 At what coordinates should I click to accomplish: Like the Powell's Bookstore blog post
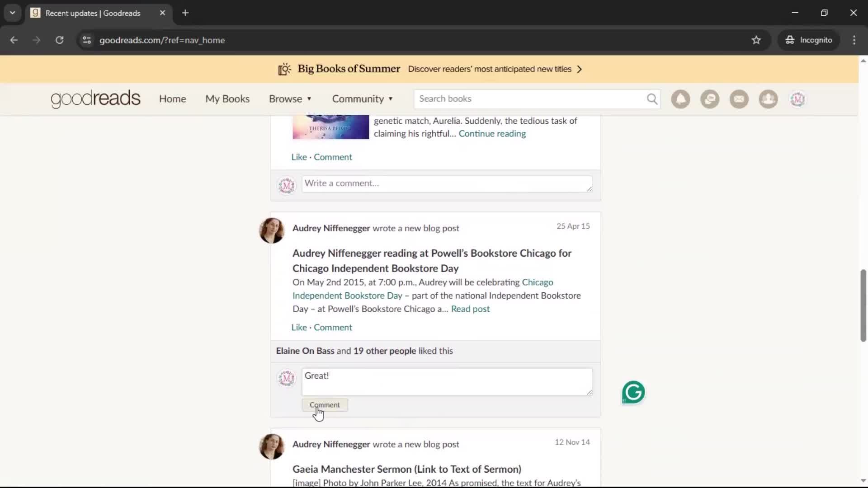coord(299,328)
